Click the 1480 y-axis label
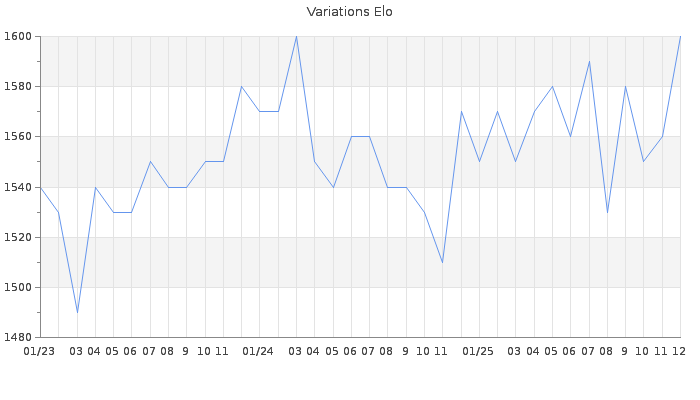700x400 pixels. 19,337
